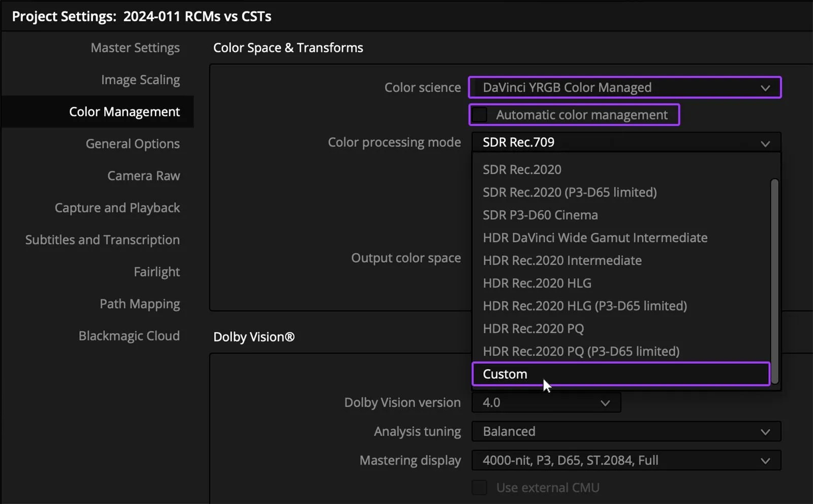This screenshot has height=504, width=813.
Task: Open the Master Settings section
Action: [135, 48]
